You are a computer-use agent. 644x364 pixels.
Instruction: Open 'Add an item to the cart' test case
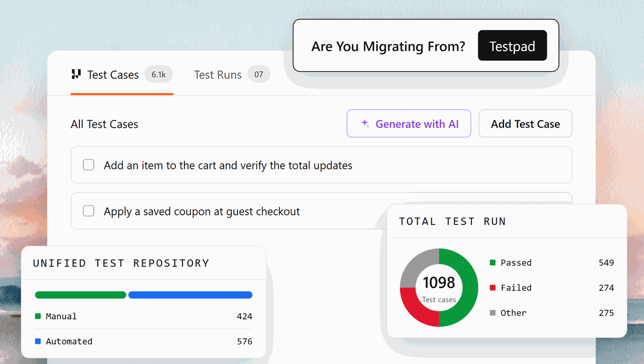(321, 165)
